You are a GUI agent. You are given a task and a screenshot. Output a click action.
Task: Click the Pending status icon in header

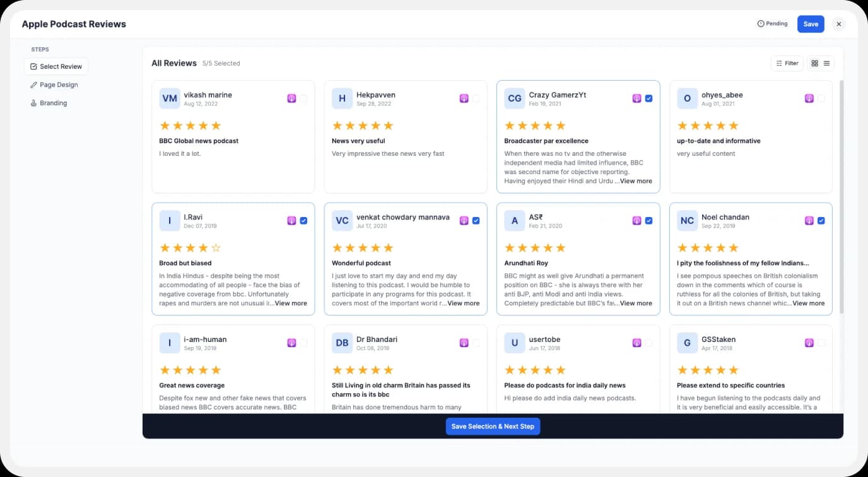[761, 23]
